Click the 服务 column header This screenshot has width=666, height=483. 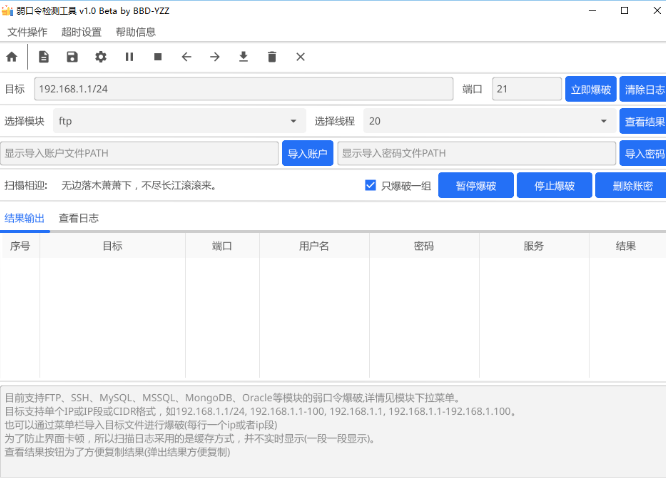point(534,246)
